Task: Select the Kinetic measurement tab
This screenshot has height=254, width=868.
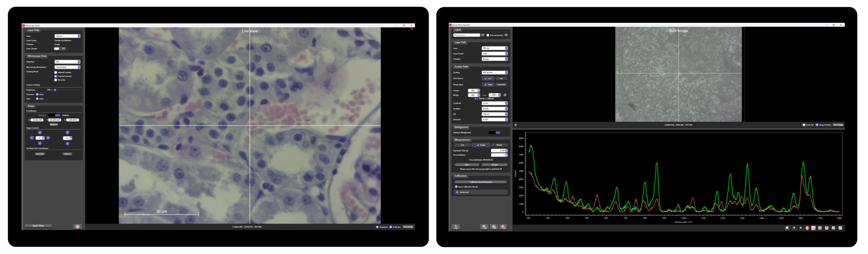Action: tap(499, 145)
